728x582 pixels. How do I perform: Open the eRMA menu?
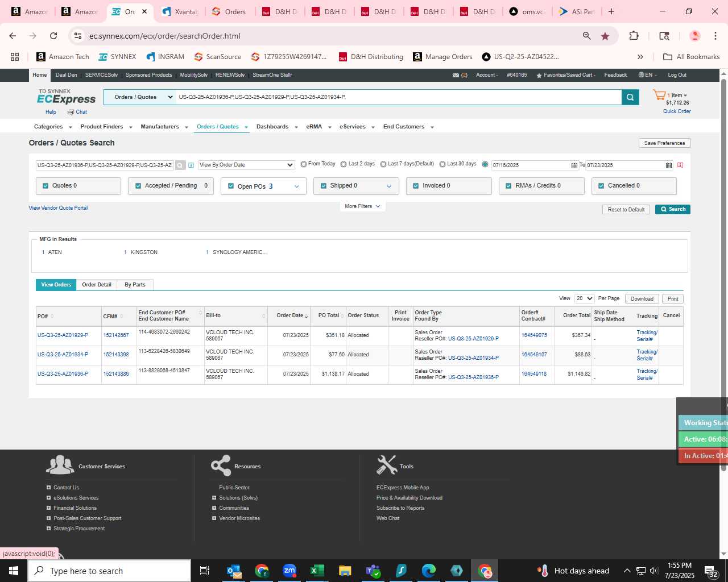point(318,127)
